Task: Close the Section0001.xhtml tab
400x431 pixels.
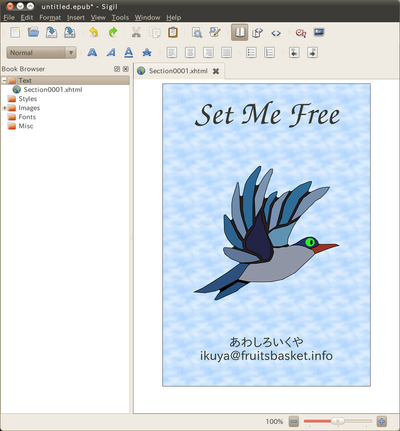Action: click(216, 71)
